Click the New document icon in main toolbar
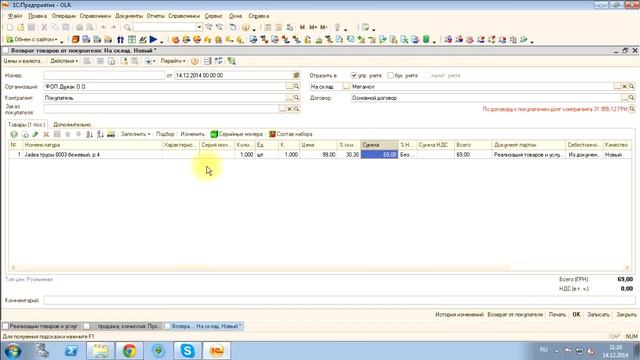640x360 pixels. coord(9,27)
